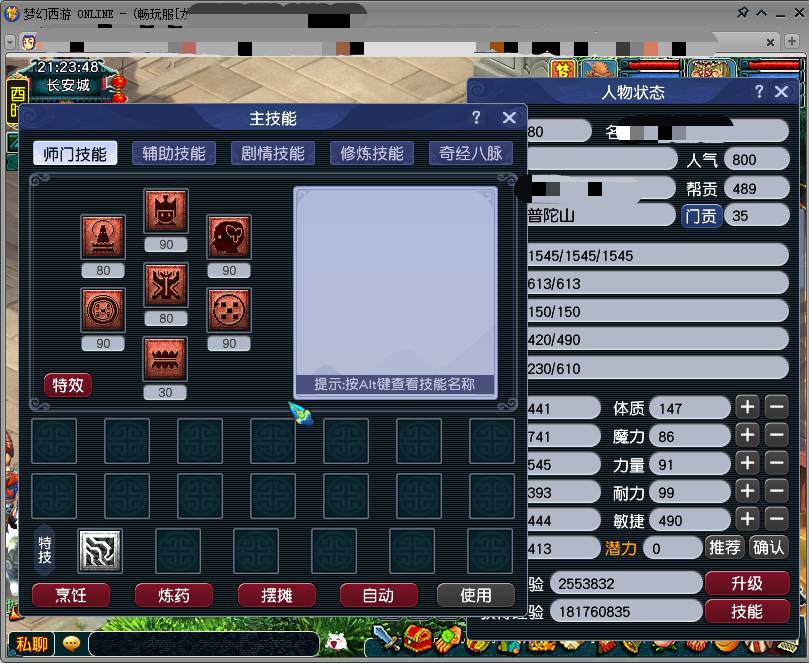This screenshot has width=809, height=663.
Task: Click the yellow chat bubble icon
Action: [x=71, y=643]
